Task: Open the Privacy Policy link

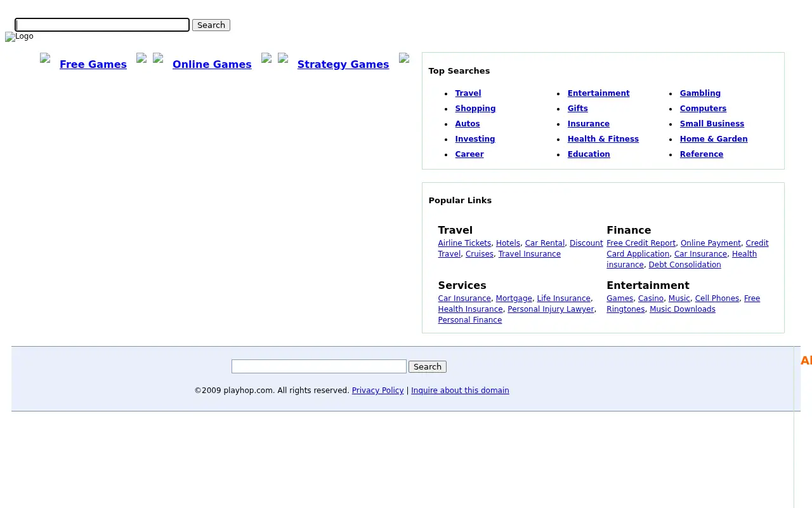Action: pos(378,391)
